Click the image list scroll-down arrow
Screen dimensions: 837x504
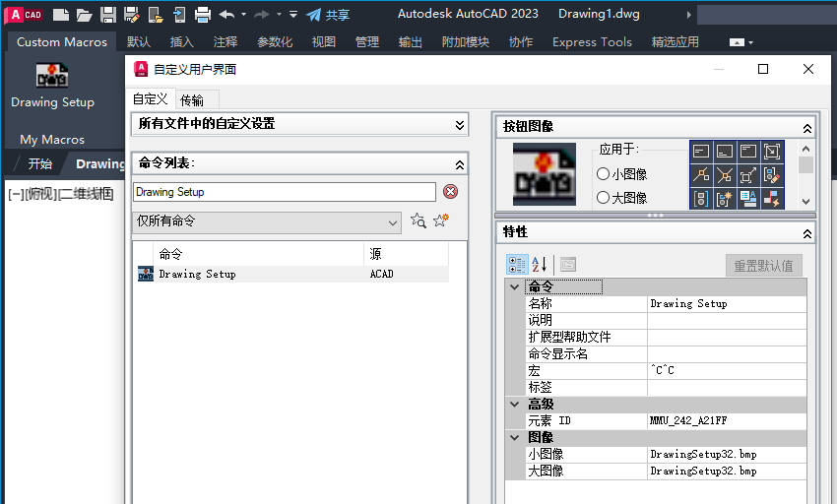[806, 202]
